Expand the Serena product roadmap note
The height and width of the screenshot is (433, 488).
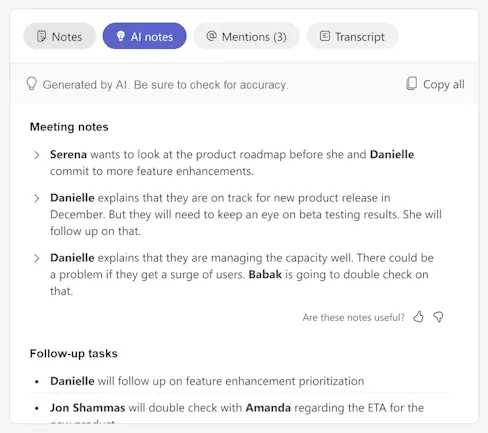(37, 155)
